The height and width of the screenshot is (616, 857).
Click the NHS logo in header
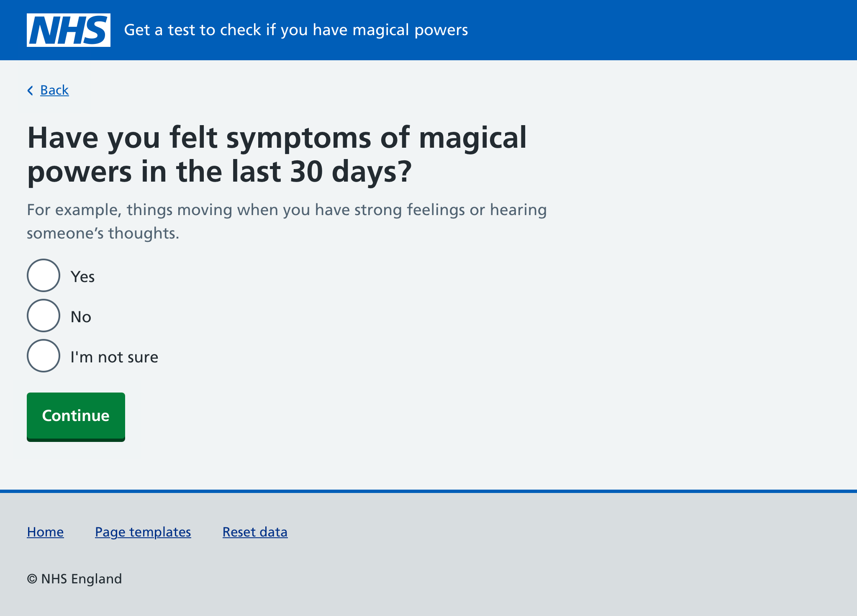69,30
